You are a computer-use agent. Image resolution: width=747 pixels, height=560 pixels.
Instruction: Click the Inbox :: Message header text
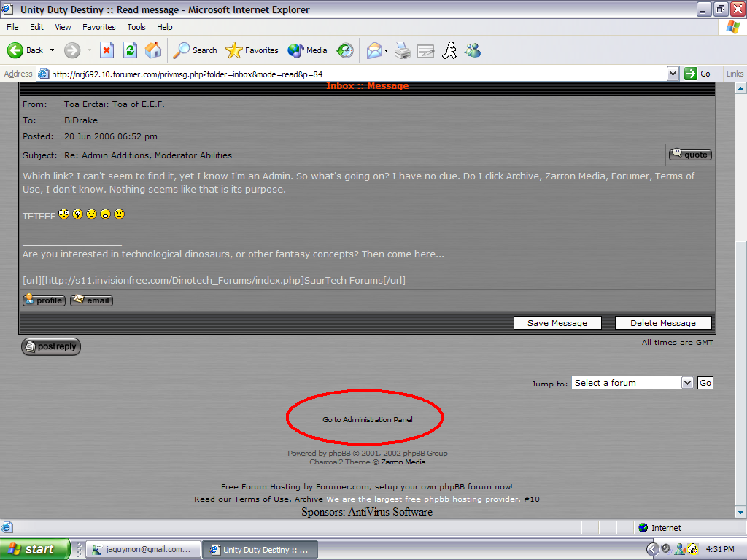368,86
